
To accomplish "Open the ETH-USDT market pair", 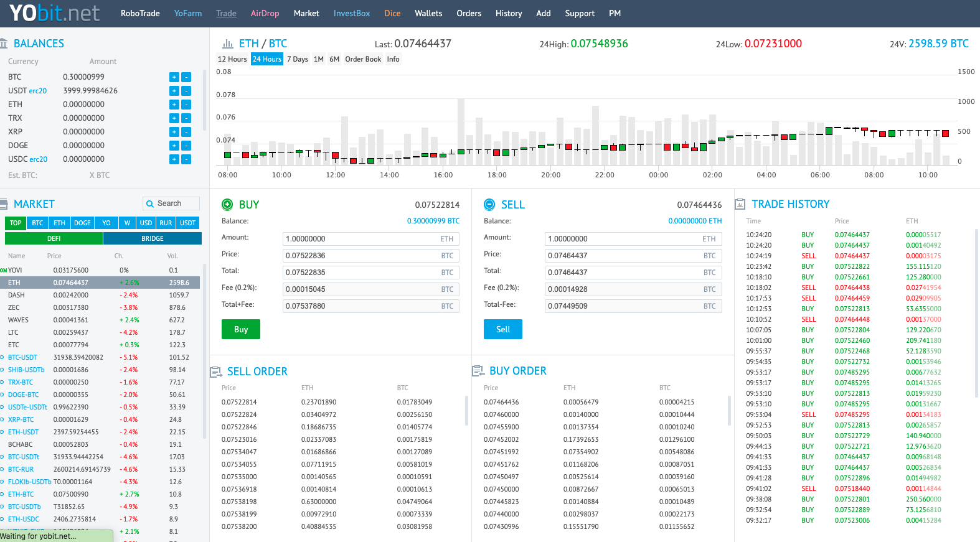I will 23,432.
